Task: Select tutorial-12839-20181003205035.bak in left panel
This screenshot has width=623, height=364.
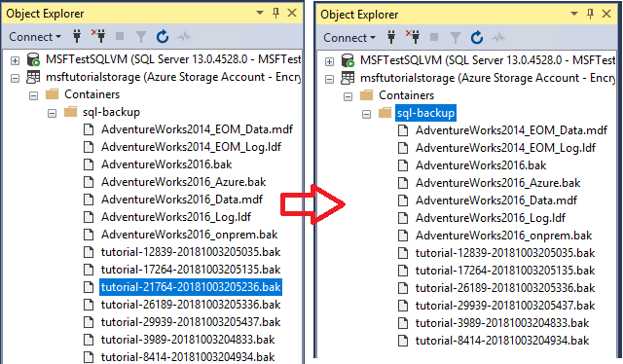Action: click(x=191, y=252)
